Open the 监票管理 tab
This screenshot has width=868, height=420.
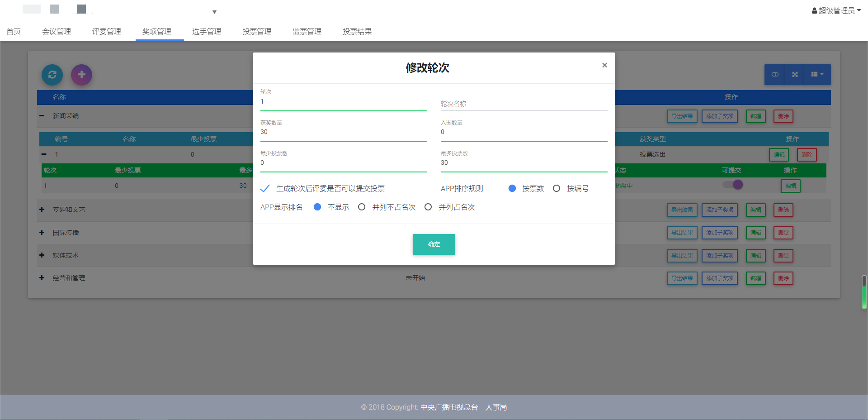307,32
